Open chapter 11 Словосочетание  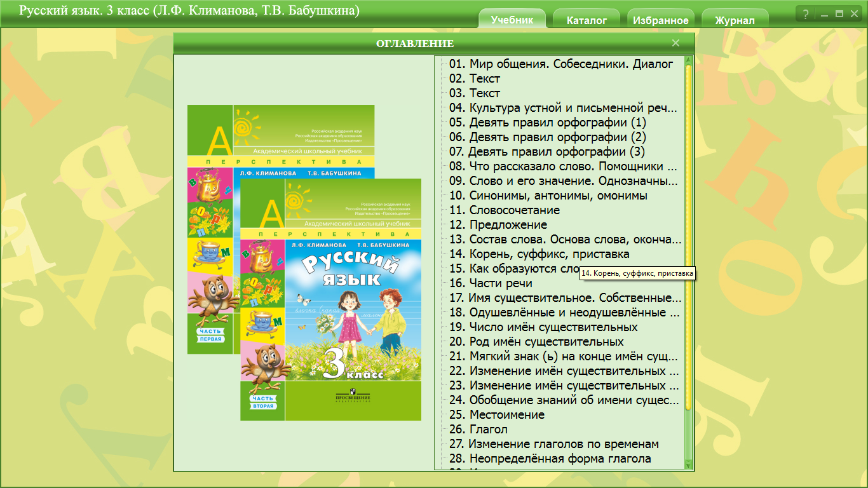tap(504, 210)
